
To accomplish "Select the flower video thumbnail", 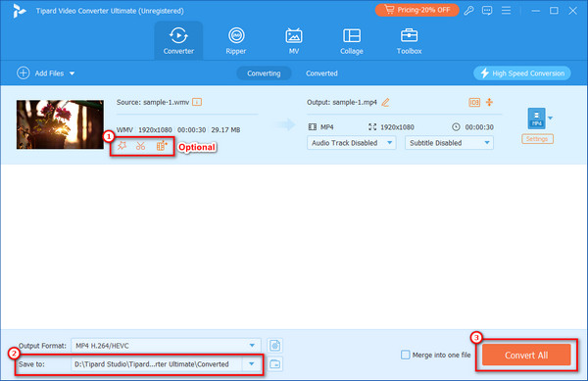I will (60, 124).
